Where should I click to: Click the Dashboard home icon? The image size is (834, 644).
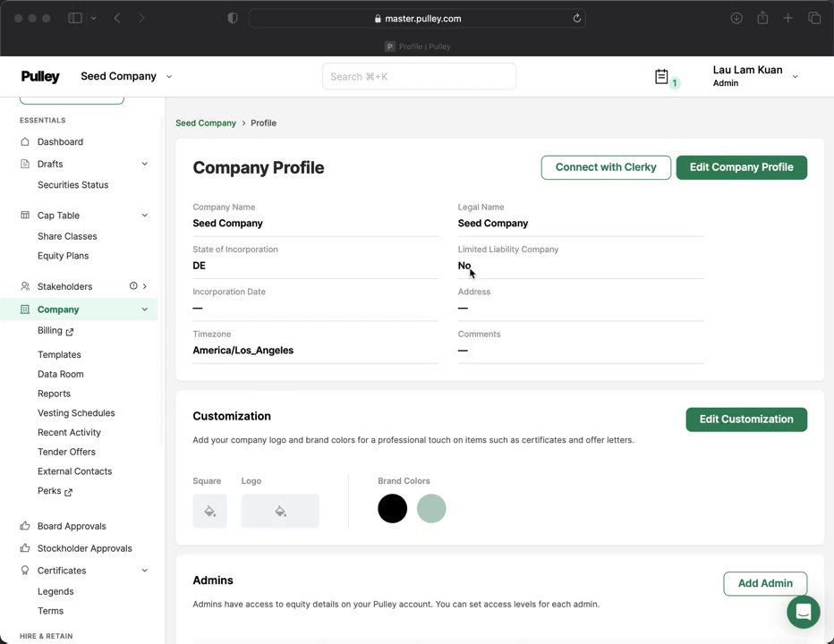point(25,142)
